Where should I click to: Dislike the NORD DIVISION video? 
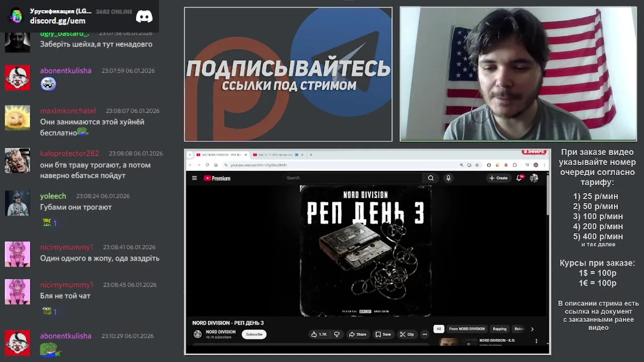337,334
